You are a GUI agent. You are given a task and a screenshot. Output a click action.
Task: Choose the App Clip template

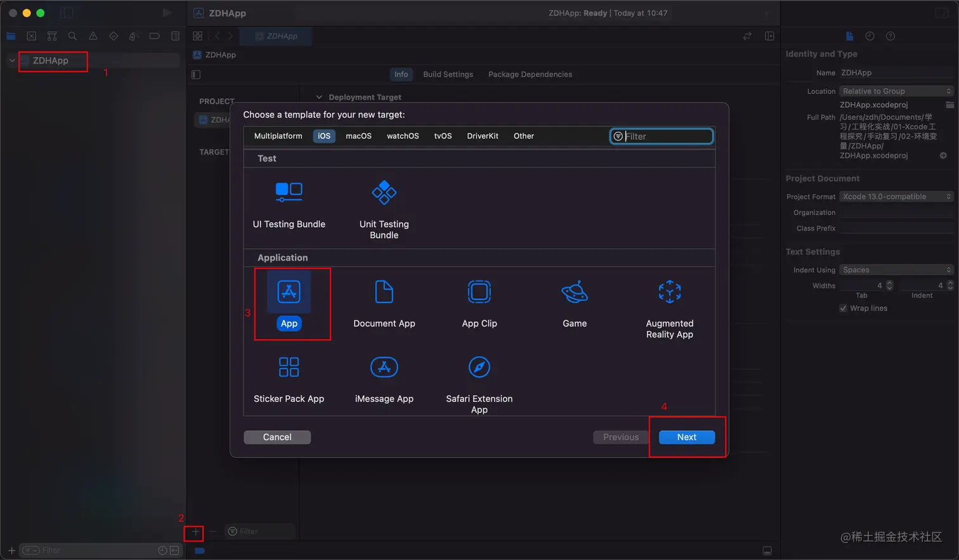tap(480, 303)
